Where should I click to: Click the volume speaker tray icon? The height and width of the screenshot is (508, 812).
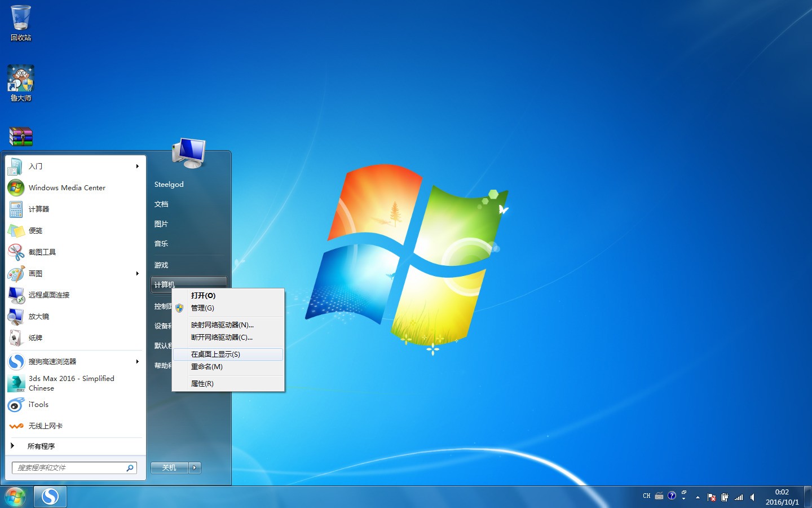tap(752, 497)
